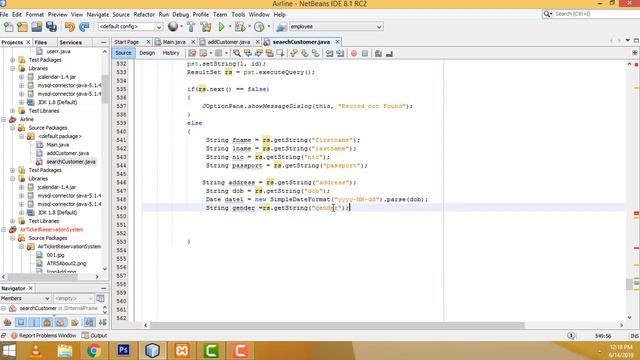Viewport: 640px width, 360px height.
Task: Collapse the <default package> node
Action: 22,136
